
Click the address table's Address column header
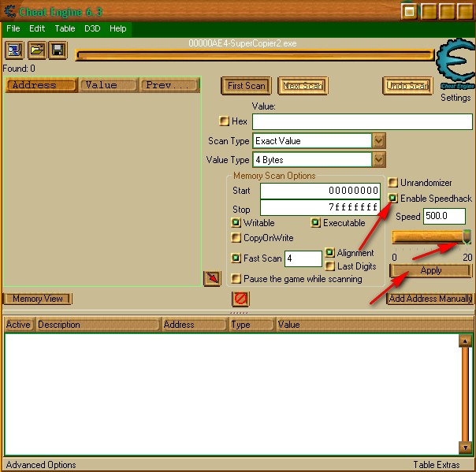pyautogui.click(x=195, y=325)
